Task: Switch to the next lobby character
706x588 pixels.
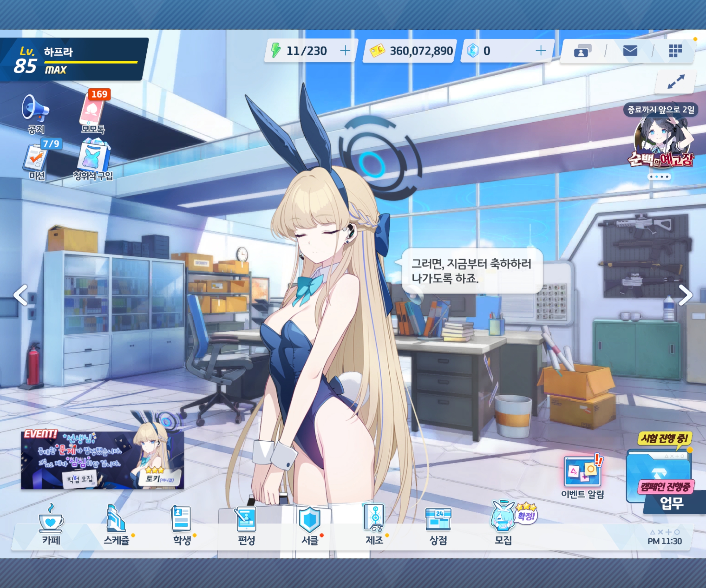Action: [685, 295]
